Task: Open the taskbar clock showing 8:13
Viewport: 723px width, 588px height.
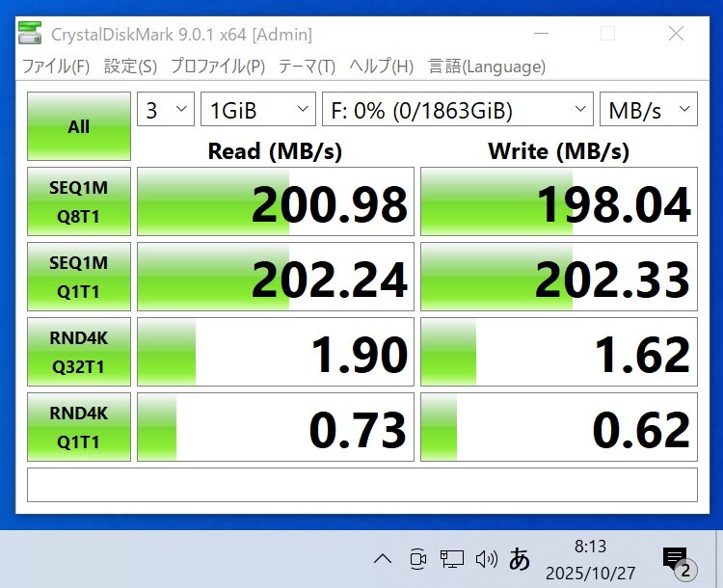Action: click(x=591, y=559)
